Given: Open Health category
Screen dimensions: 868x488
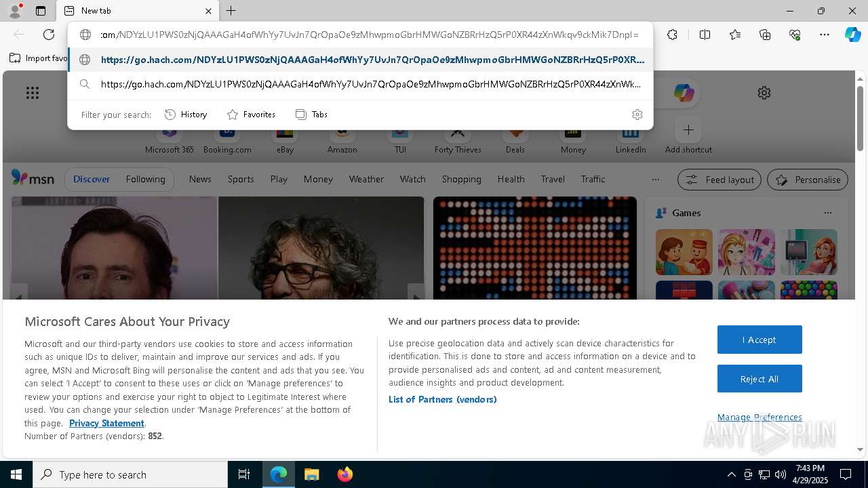Looking at the screenshot, I should tap(511, 179).
